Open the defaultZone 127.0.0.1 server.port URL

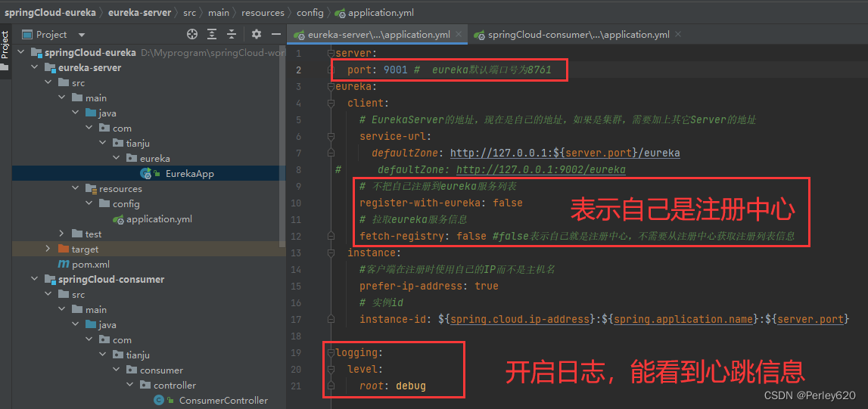pyautogui.click(x=565, y=153)
